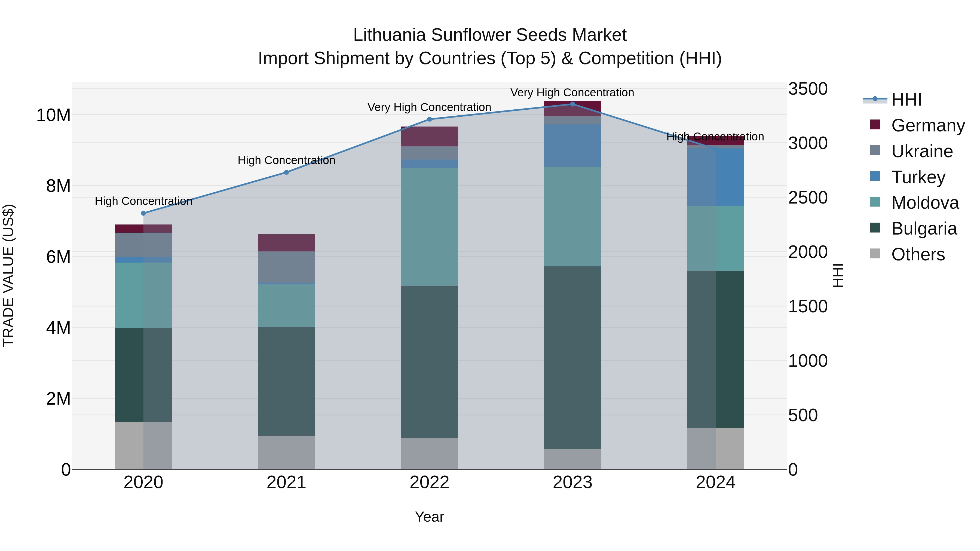
Task: Click the HHI data point for 2023
Action: 572,104
